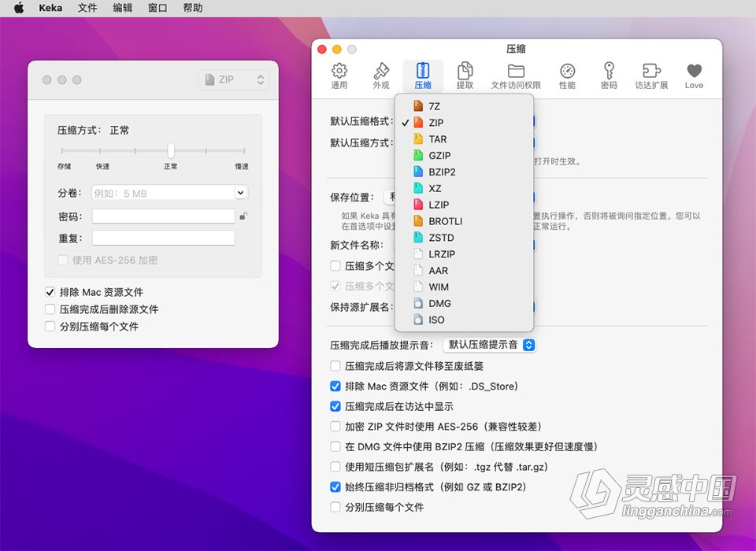This screenshot has height=551, width=756.
Task: Uncheck 排除 Mac 资源文件 in small Keka window
Action: (x=50, y=292)
